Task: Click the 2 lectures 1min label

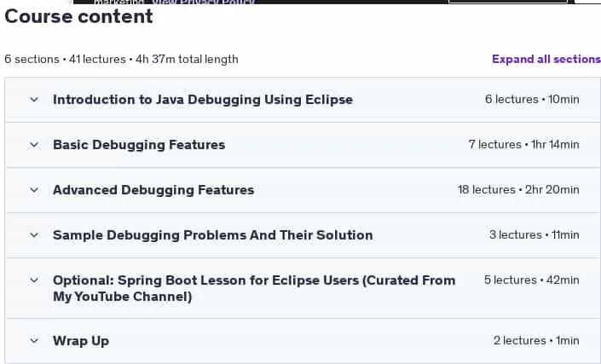Action: [x=536, y=341]
